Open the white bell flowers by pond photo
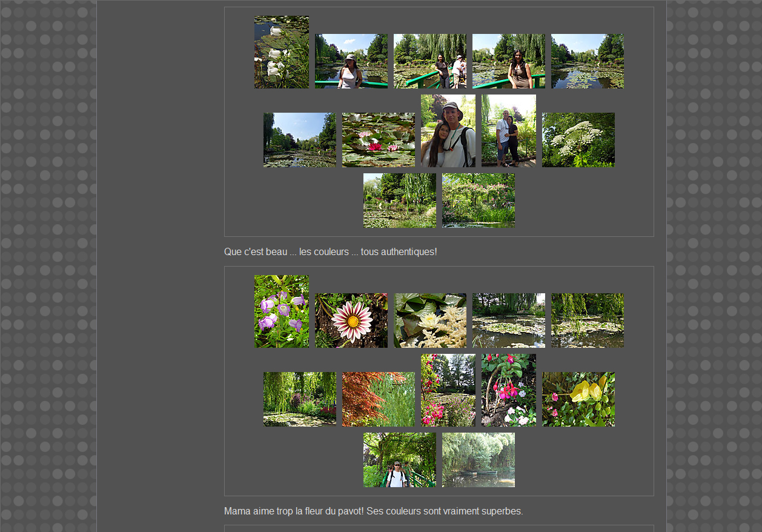This screenshot has width=762, height=532. click(x=281, y=52)
